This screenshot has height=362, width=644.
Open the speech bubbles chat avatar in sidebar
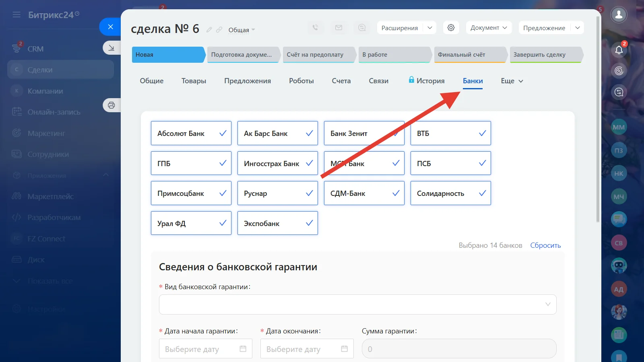619,220
